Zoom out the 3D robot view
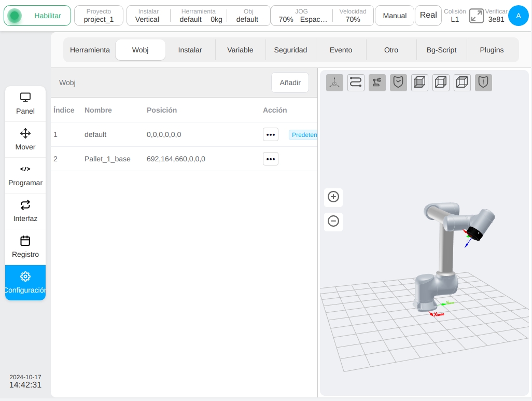This screenshot has height=401, width=532. tap(333, 222)
